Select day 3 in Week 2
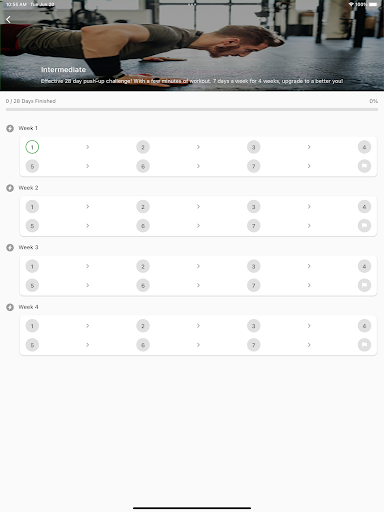 (x=254, y=207)
